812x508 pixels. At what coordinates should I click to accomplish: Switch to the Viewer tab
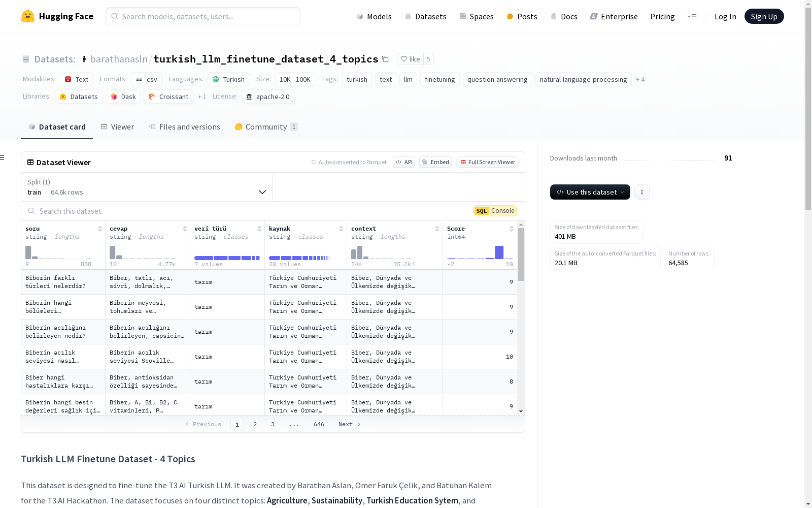[x=117, y=127]
